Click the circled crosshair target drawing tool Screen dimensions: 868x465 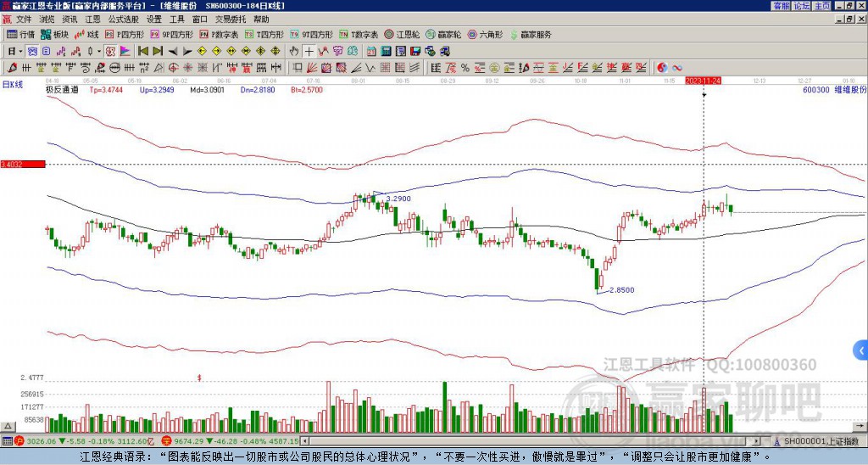(173, 68)
